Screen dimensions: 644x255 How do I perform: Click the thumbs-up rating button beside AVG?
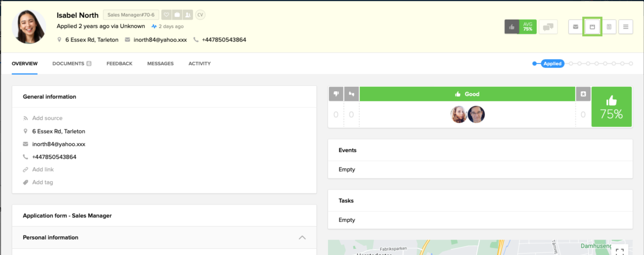(512, 27)
